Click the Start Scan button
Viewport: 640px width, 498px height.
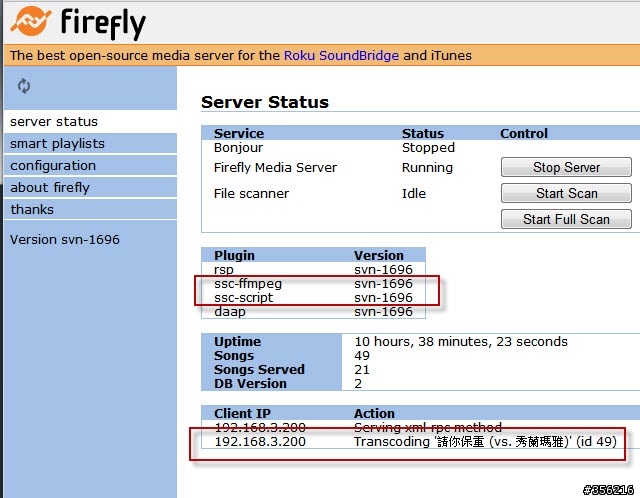click(x=566, y=193)
